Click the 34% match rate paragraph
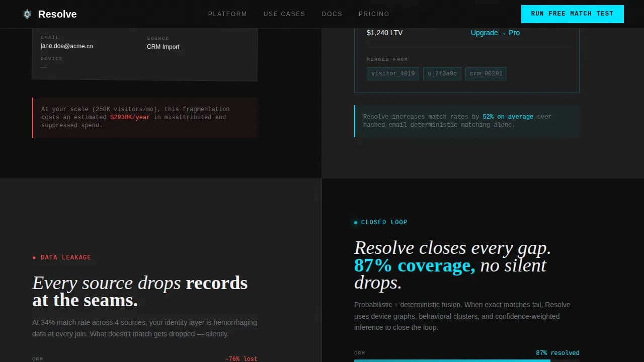The height and width of the screenshot is (362, 644). (x=144, y=328)
